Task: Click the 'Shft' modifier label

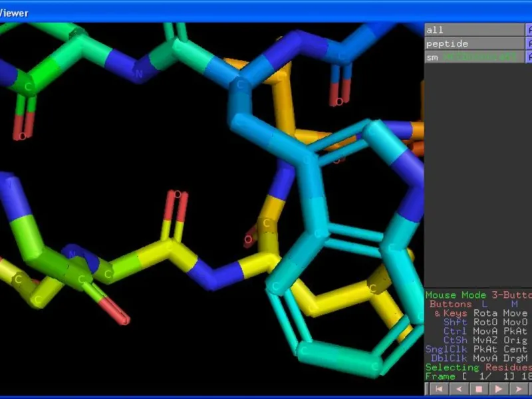Action: (x=456, y=322)
